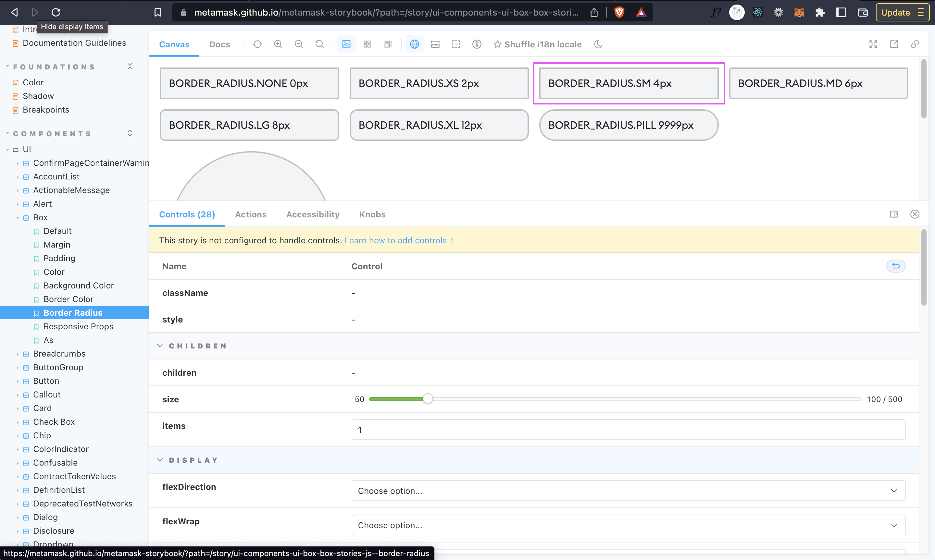Image resolution: width=935 pixels, height=560 pixels.
Task: Copy the story link icon
Action: 915,44
